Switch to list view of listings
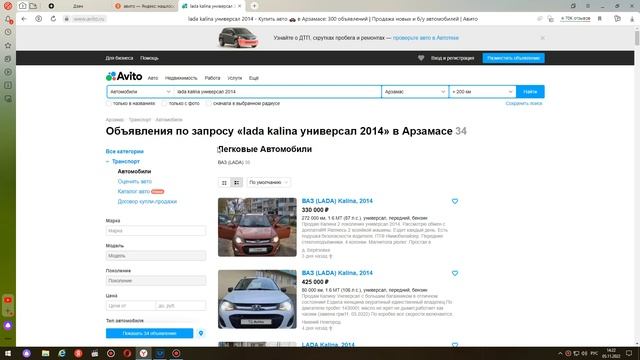 tap(236, 182)
